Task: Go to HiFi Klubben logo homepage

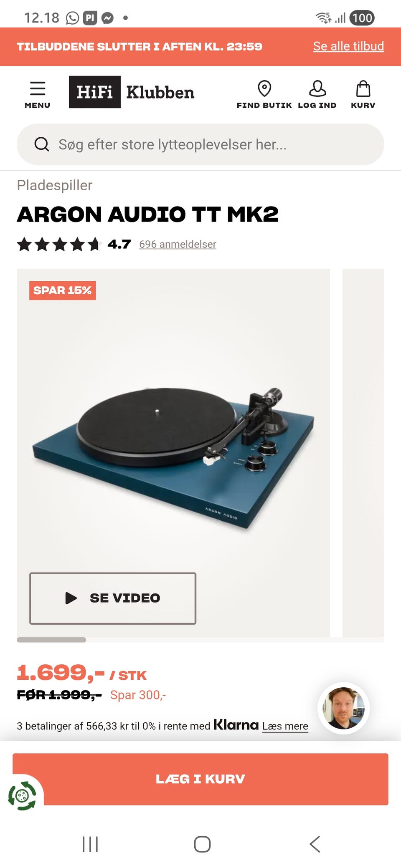Action: point(132,92)
